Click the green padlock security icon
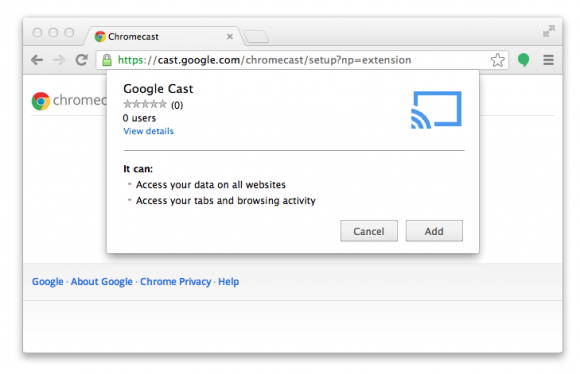 click(107, 60)
